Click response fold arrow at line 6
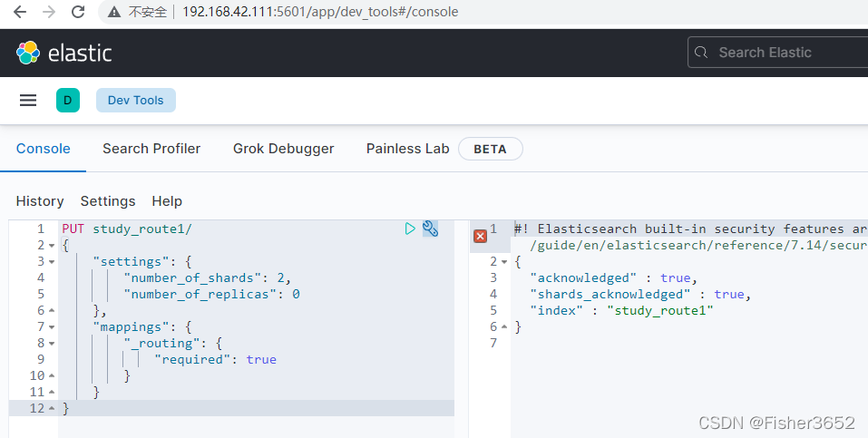 [503, 327]
